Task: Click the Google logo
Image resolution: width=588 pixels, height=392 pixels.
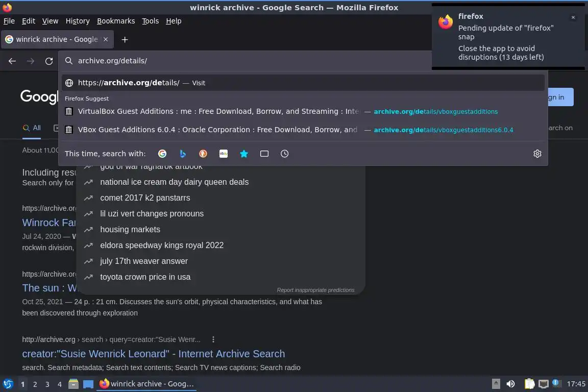Action: click(x=39, y=97)
